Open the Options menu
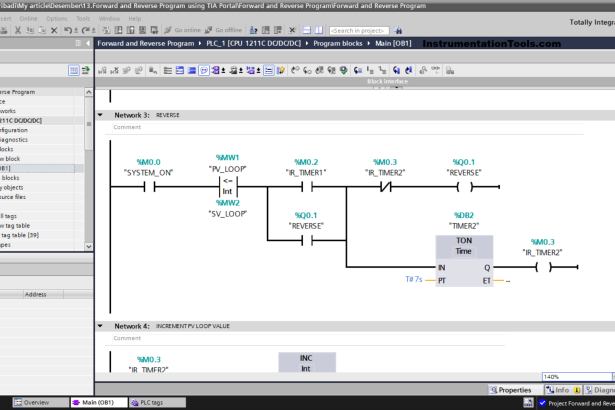Viewport: 615px width, 410px height. (56, 18)
